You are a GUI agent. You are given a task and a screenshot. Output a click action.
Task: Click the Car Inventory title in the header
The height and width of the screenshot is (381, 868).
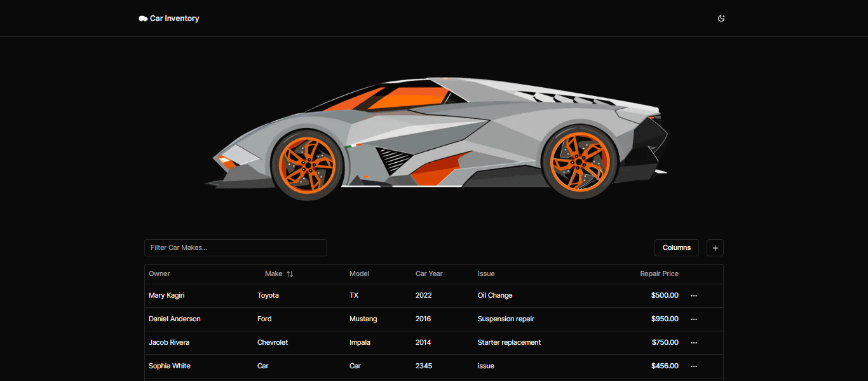click(173, 18)
